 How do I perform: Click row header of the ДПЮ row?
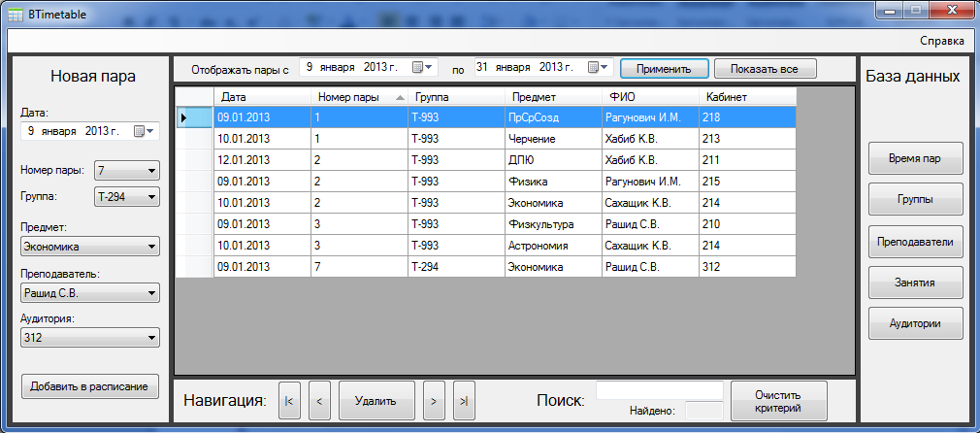coord(195,160)
